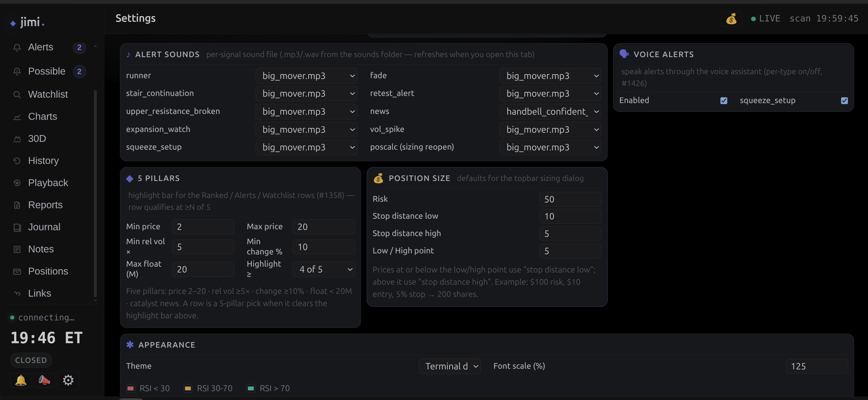Click the Playback icon in sidebar
Viewport: 868px width, 400px height.
(17, 183)
